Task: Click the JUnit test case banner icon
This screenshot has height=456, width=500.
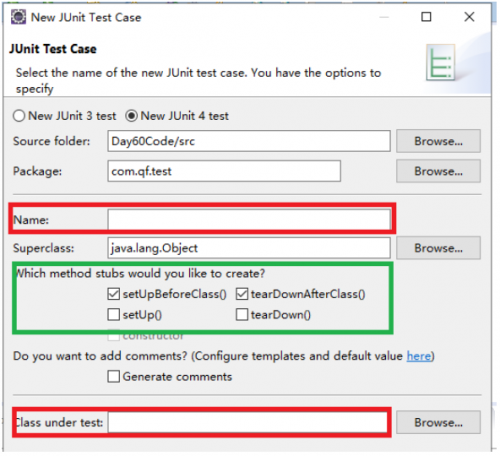Action: [441, 62]
